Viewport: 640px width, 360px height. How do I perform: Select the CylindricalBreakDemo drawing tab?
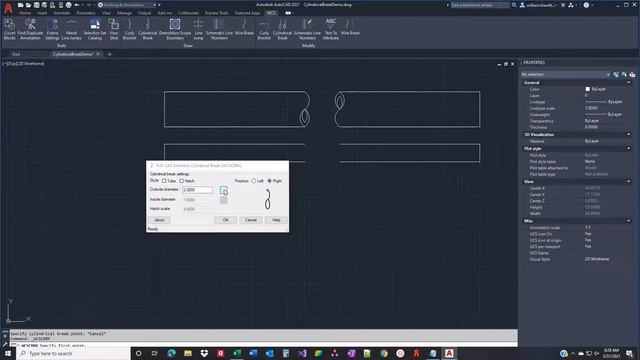(x=73, y=54)
